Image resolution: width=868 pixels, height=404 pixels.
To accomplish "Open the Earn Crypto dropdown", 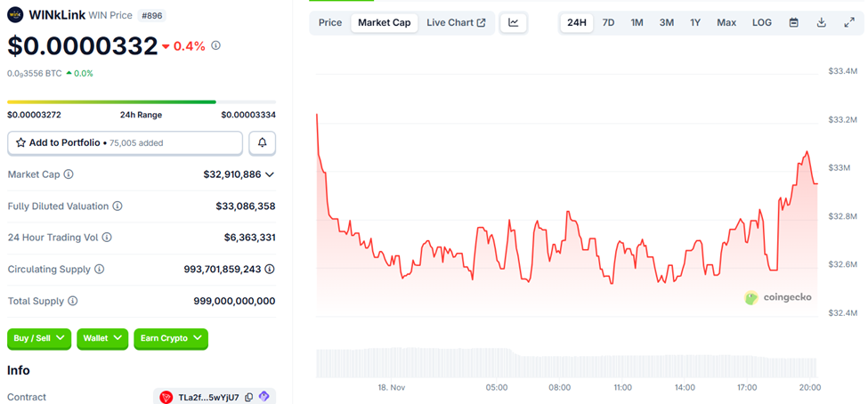I will pyautogui.click(x=171, y=338).
